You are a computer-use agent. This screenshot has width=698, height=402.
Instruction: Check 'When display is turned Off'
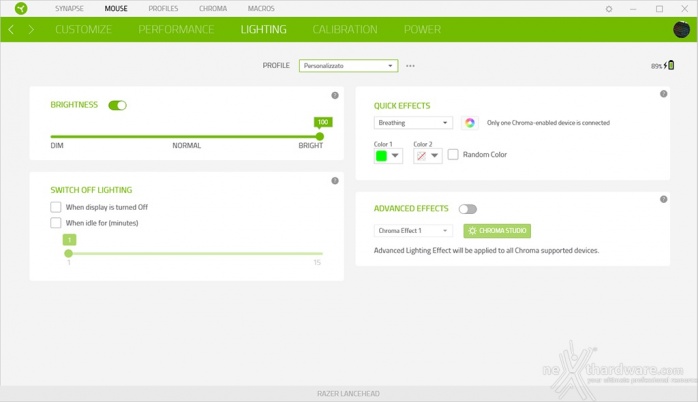tap(56, 207)
